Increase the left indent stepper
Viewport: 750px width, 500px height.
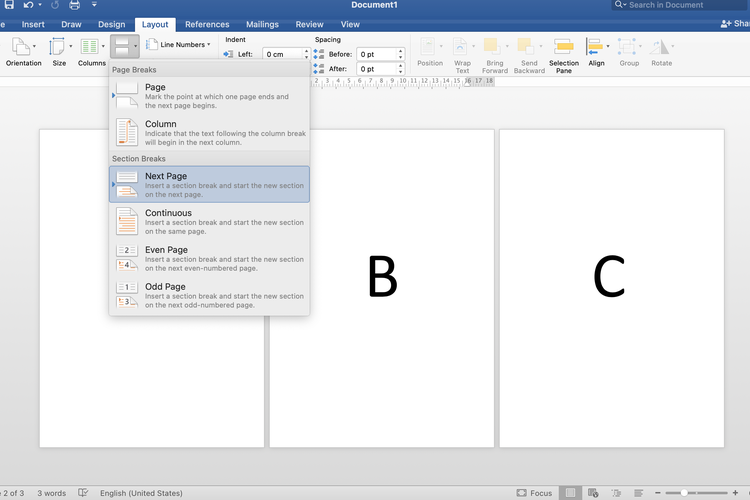pos(306,51)
